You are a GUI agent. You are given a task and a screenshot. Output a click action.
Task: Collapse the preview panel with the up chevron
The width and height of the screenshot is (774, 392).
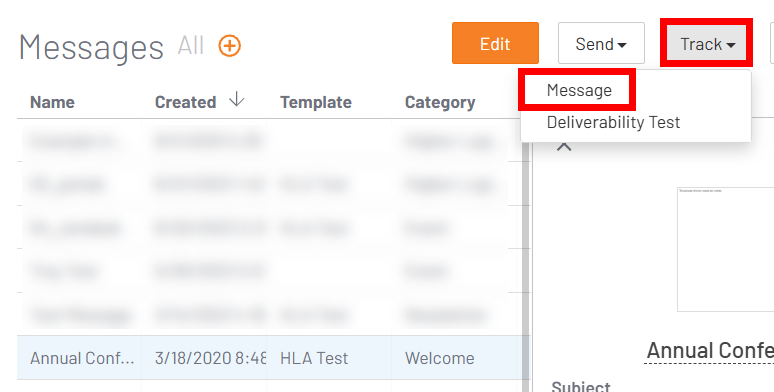[564, 147]
